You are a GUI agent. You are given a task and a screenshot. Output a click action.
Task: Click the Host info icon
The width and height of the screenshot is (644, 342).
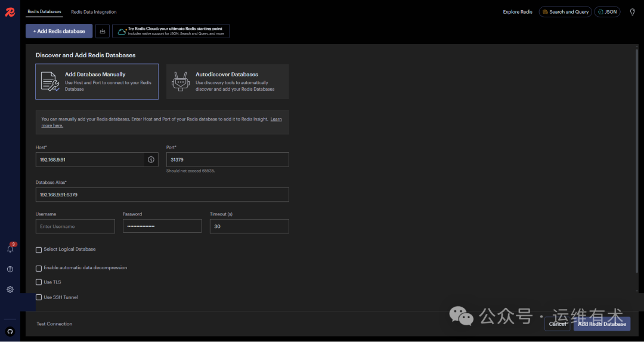[151, 159]
